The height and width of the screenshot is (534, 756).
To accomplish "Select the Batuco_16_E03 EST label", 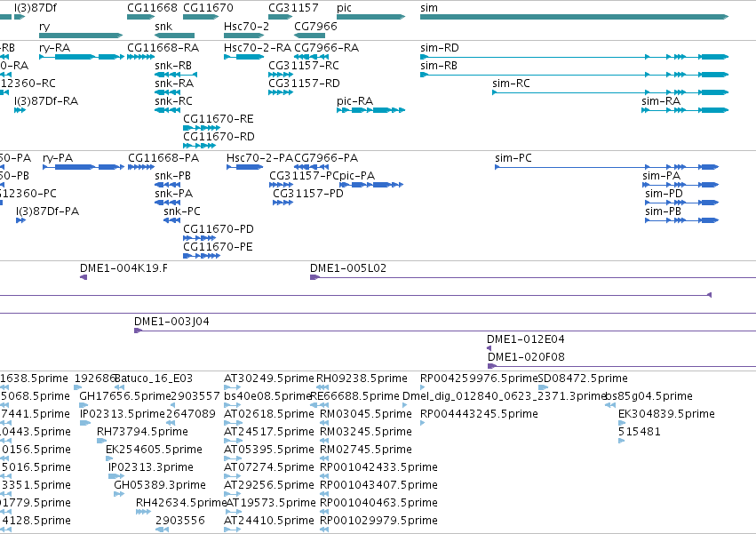I will pyautogui.click(x=154, y=379).
